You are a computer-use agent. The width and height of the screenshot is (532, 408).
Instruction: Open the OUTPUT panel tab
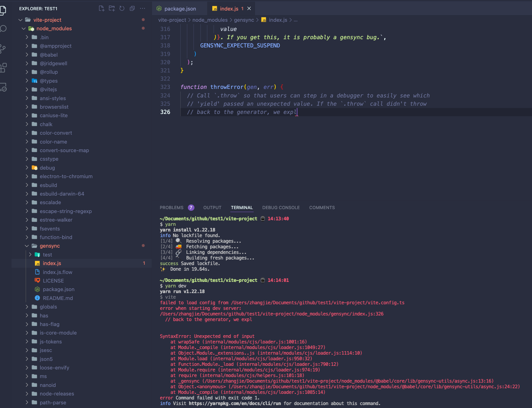point(212,207)
